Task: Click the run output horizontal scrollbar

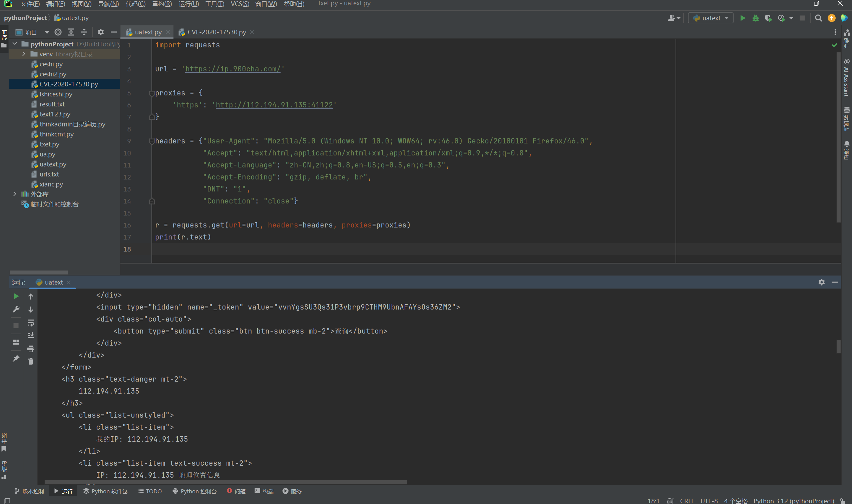Action: (x=226, y=482)
